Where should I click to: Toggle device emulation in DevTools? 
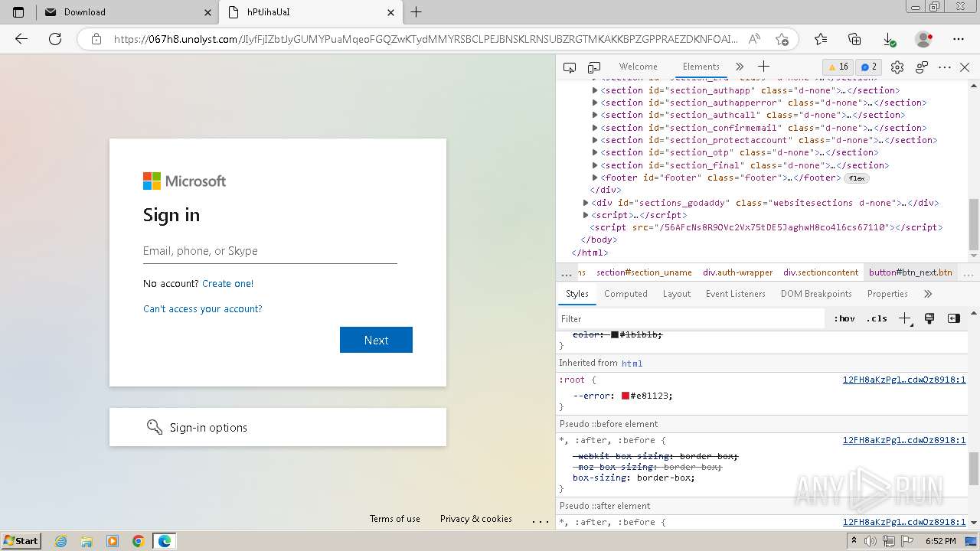[594, 67]
